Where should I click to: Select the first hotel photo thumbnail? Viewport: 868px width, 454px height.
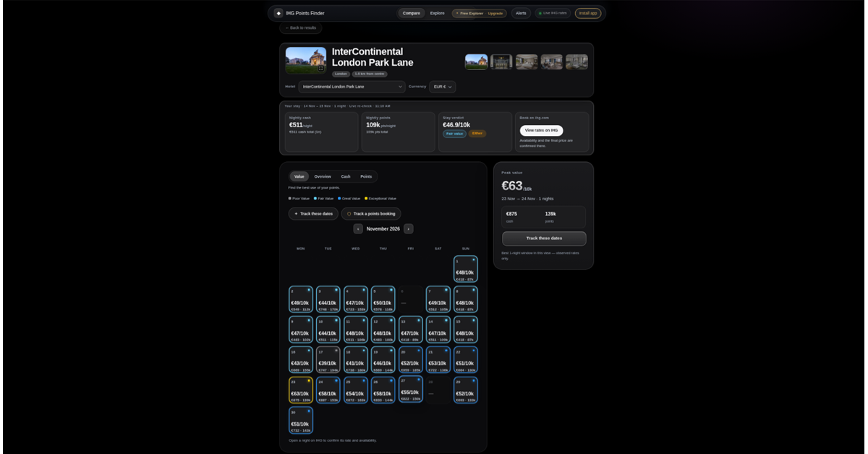tap(476, 61)
